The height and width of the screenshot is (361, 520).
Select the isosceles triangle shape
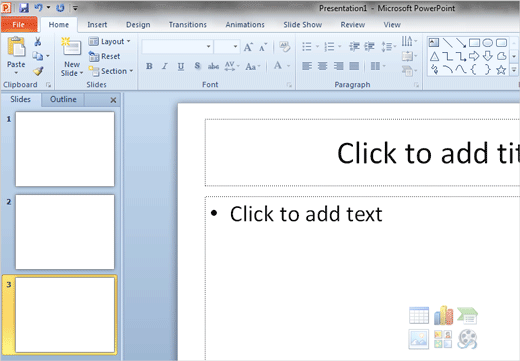pos(434,56)
